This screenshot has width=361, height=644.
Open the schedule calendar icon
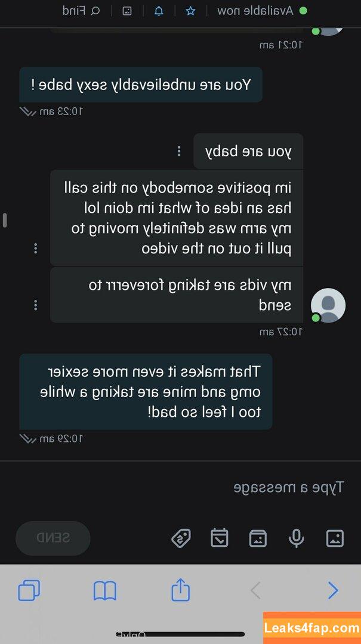click(x=219, y=538)
